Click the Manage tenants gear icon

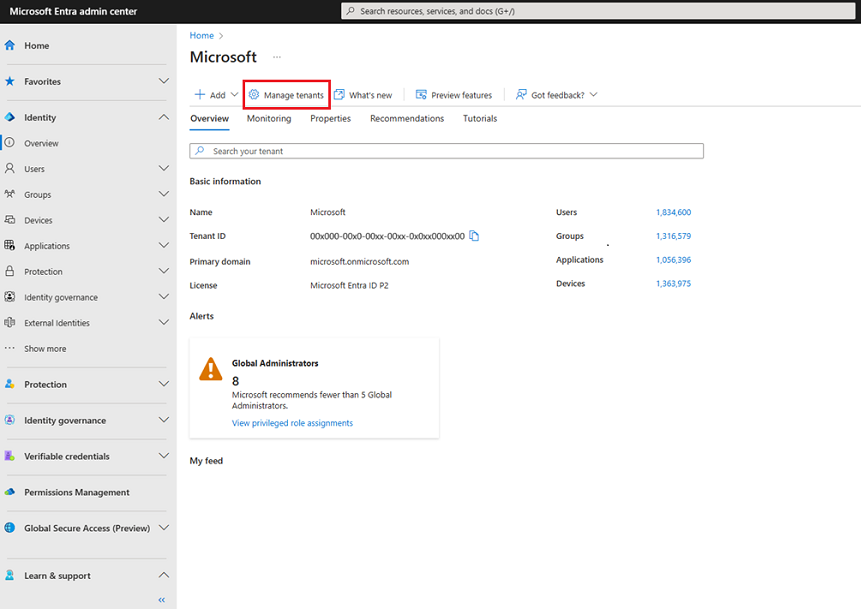pos(254,94)
